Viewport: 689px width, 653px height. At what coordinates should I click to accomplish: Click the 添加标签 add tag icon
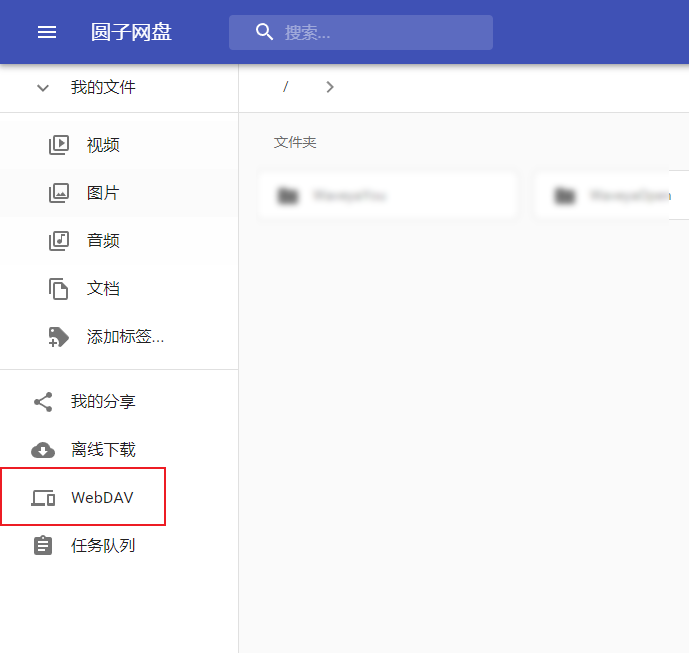(x=59, y=337)
